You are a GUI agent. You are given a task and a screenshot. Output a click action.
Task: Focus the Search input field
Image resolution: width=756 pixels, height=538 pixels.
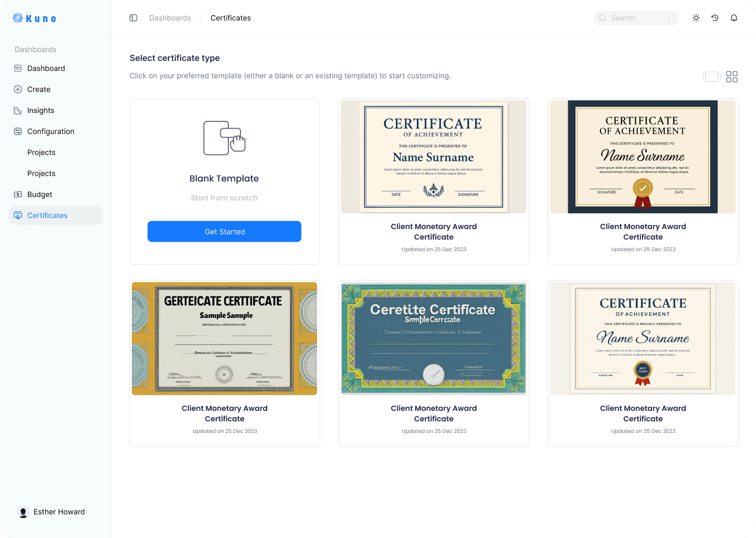point(636,18)
